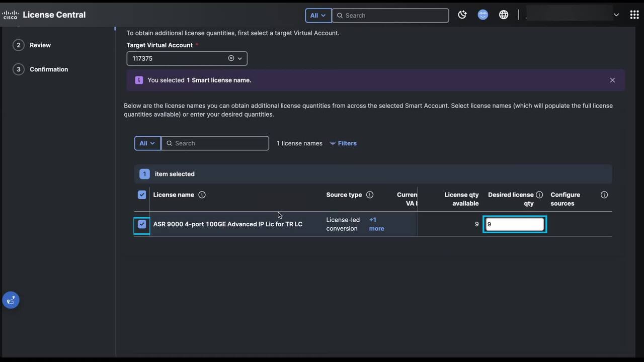Open the floating help widget button
The width and height of the screenshot is (644, 362).
[x=11, y=300]
